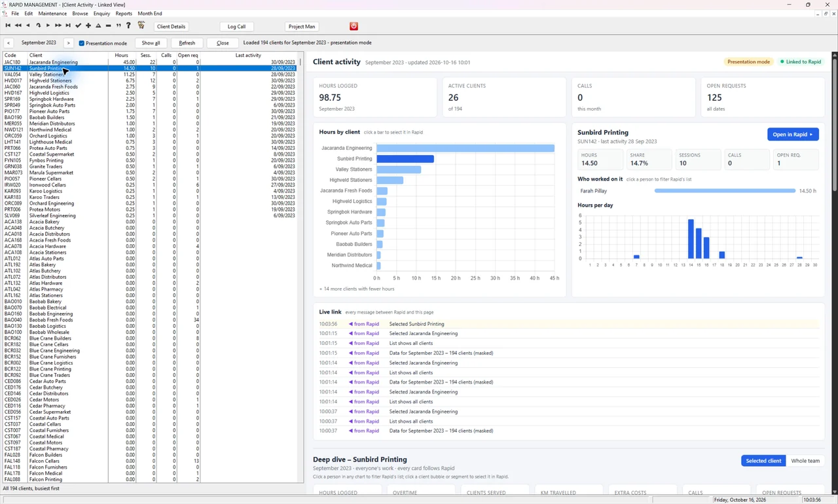Click the fast-forward double-arrow icon

pyautogui.click(x=58, y=26)
